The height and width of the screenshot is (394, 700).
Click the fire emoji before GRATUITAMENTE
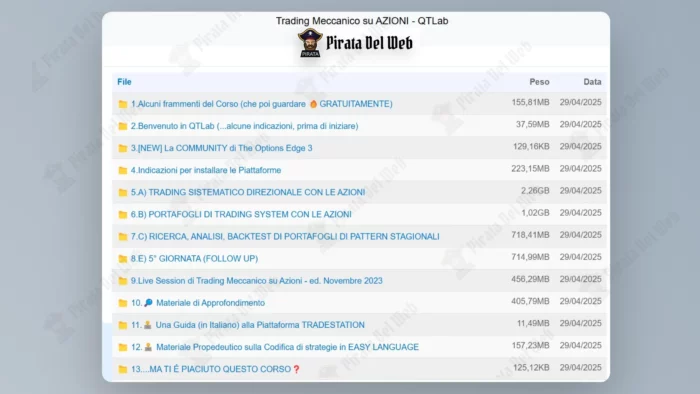tap(313, 104)
